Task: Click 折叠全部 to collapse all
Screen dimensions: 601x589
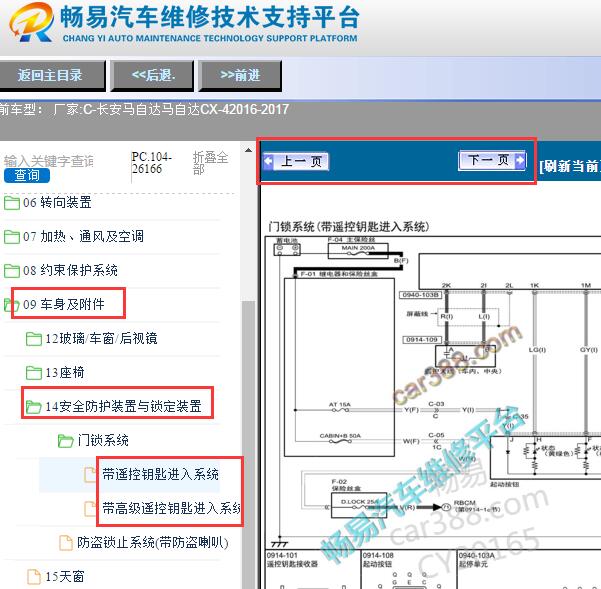Action: coord(210,162)
